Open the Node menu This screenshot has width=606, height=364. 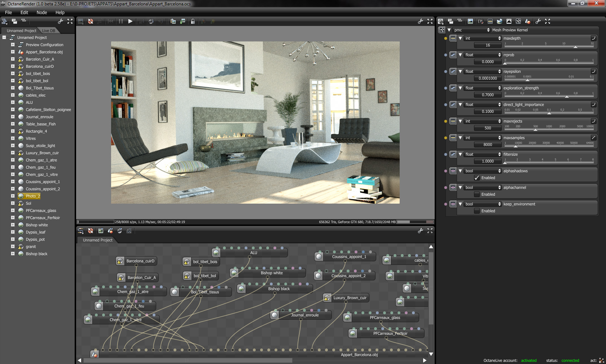click(x=42, y=12)
